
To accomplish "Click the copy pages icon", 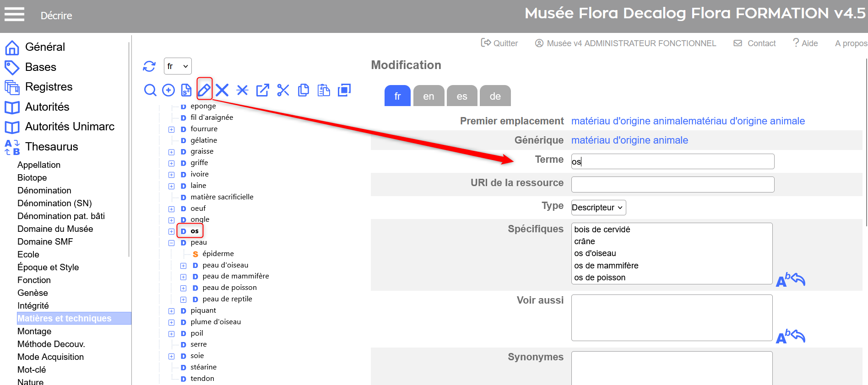I will click(x=303, y=90).
